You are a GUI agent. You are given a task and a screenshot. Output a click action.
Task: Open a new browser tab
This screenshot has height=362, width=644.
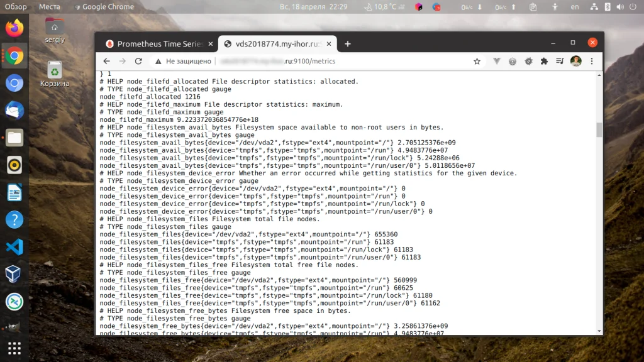pos(348,44)
